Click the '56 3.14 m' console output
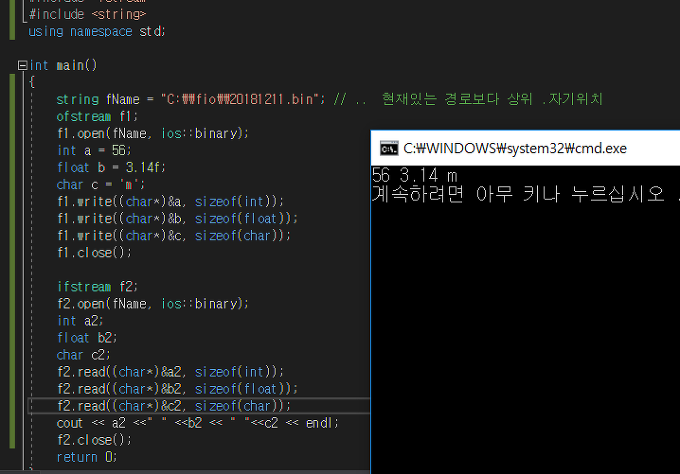This screenshot has width=680, height=474. click(x=415, y=176)
